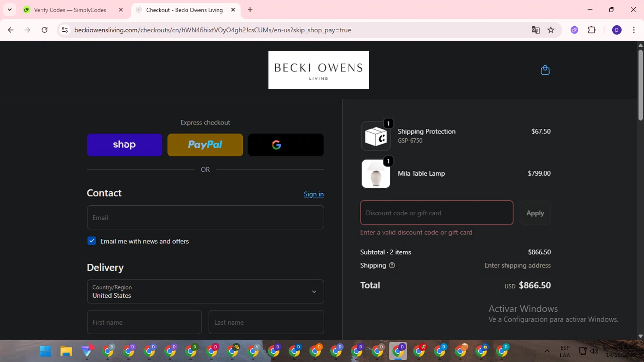View site information icon in address bar
Screen dimensions: 644x362
click(65, 30)
